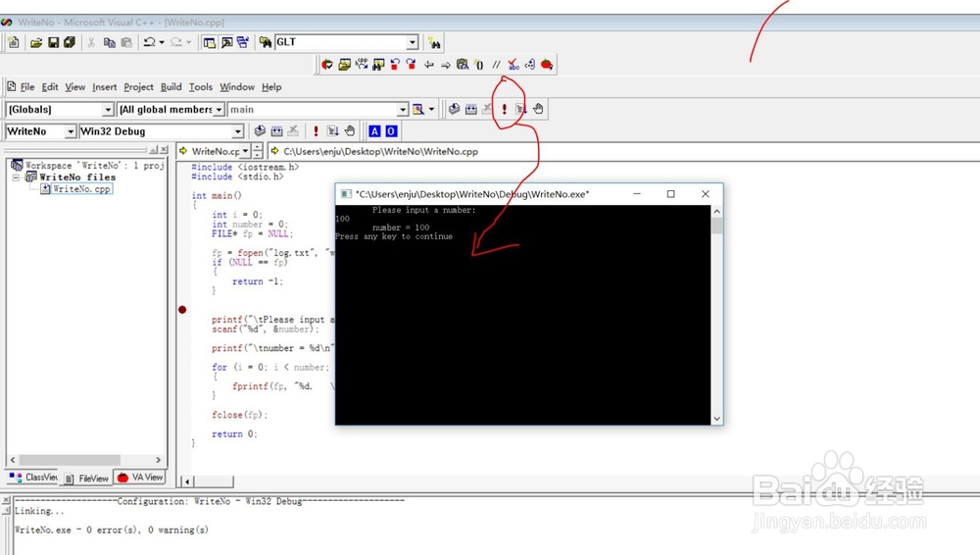Viewport: 980px width, 555px height.
Task: Click the workspace pane horizontal scrollbar thumb
Action: [70, 460]
